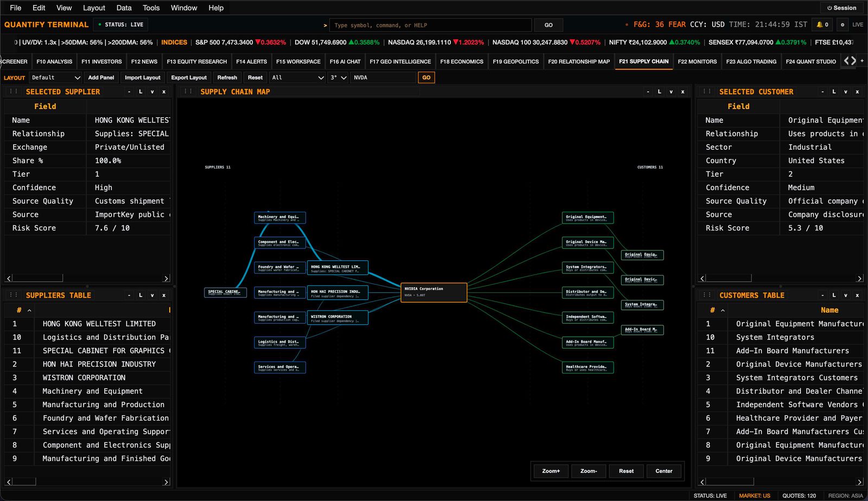Select System Integrators row in Customers Table

coord(781,337)
